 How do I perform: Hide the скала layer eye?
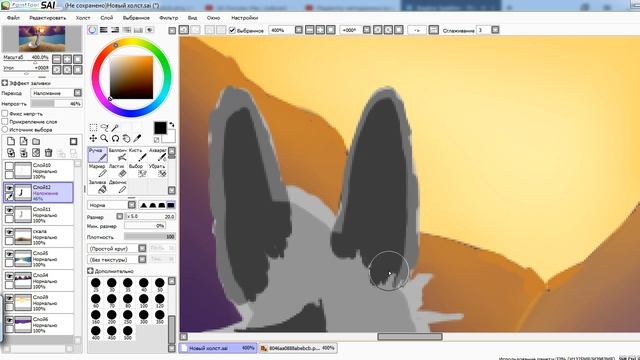click(9, 232)
